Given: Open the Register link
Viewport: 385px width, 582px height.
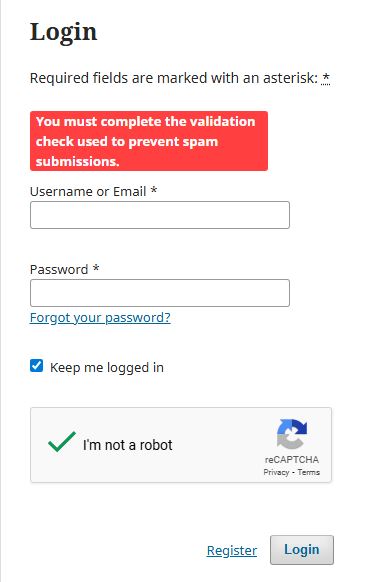Looking at the screenshot, I should click(x=232, y=550).
